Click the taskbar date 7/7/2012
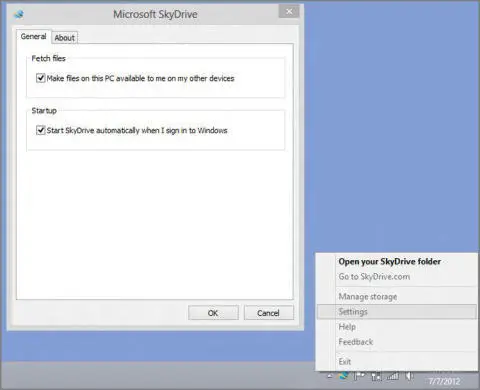The image size is (480, 390). 444,381
